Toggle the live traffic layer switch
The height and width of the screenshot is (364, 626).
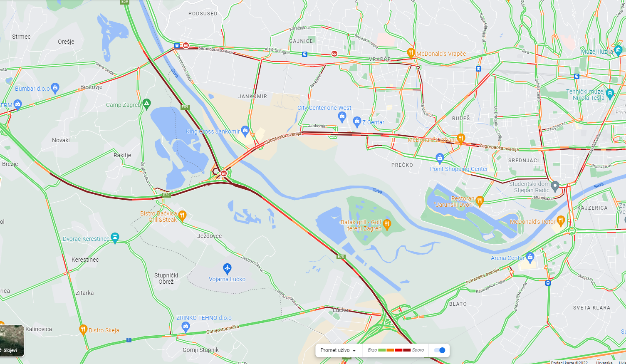[440, 350]
